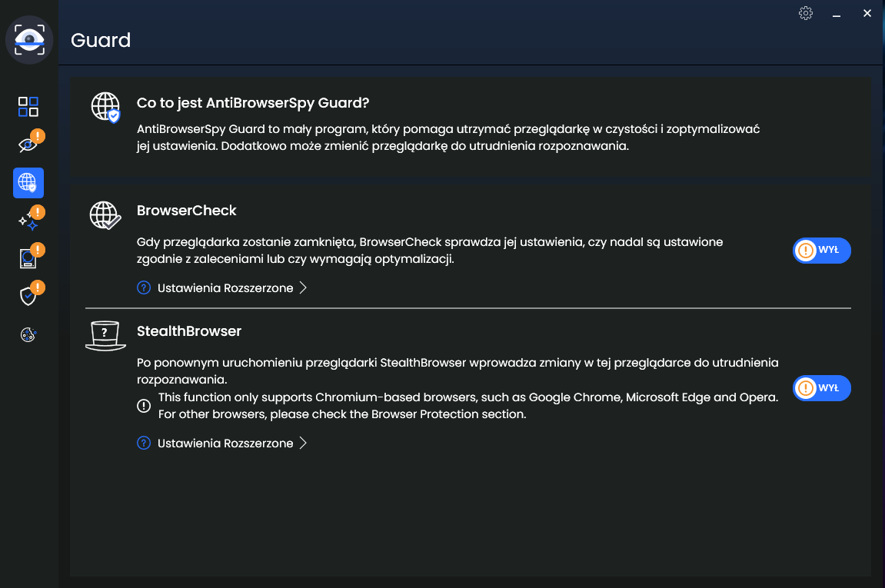
Task: Open the crossed-eye tracking protection sidebar icon
Action: pyautogui.click(x=28, y=145)
